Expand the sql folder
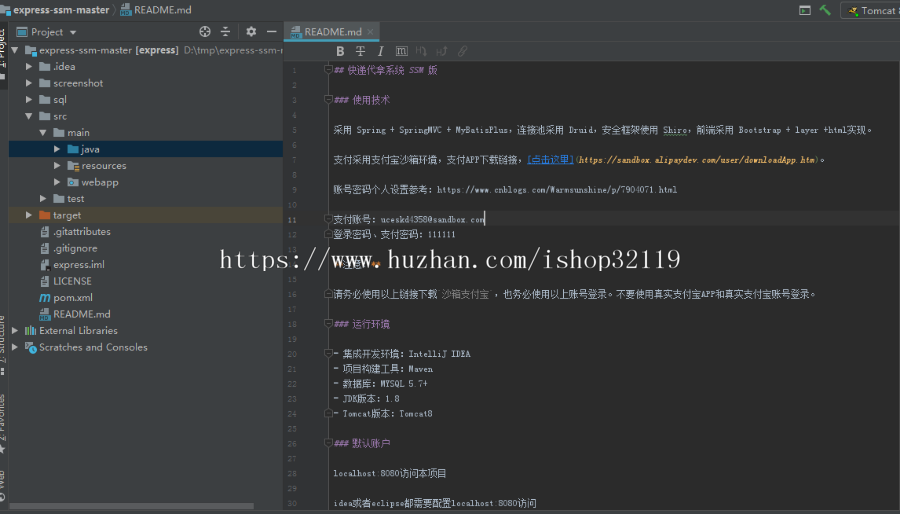This screenshot has height=514, width=900. coord(29,100)
